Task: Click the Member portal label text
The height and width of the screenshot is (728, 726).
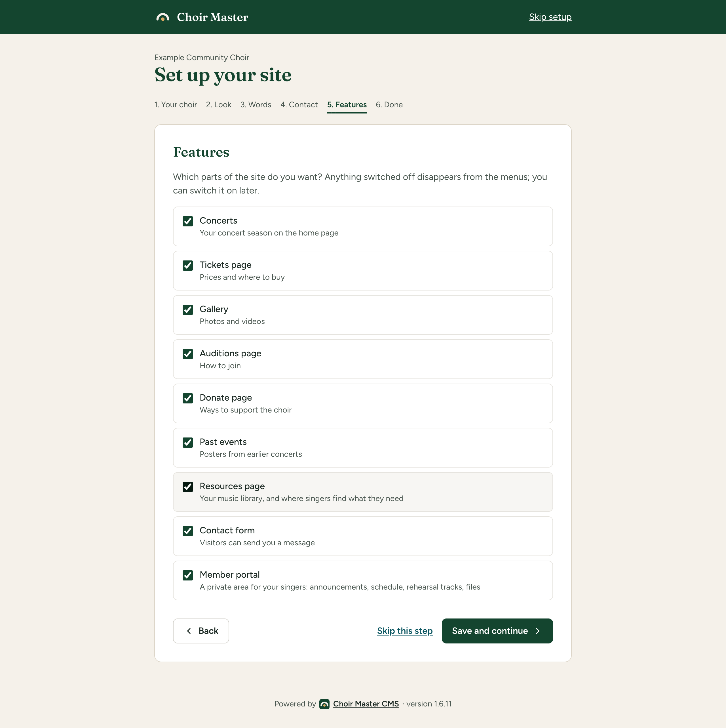Action: tap(230, 575)
